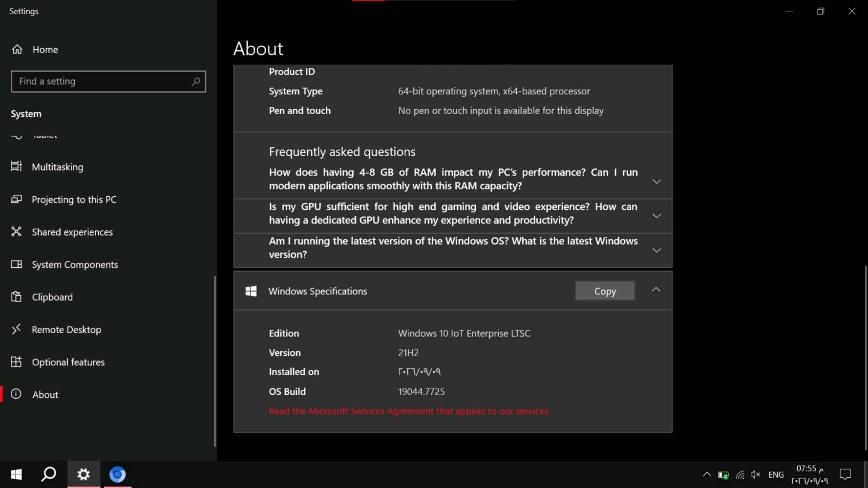Read the Microsoft Services Agreement link
The height and width of the screenshot is (488, 868).
pyautogui.click(x=408, y=411)
